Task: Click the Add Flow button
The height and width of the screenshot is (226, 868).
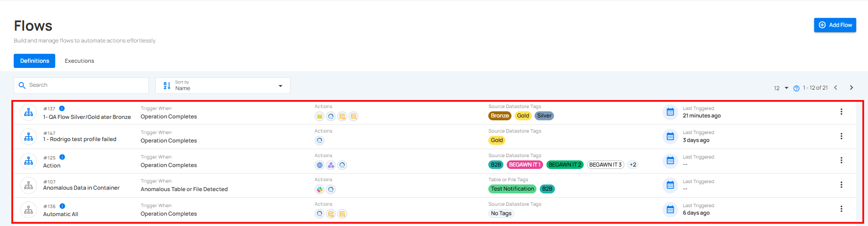Action: 835,25
